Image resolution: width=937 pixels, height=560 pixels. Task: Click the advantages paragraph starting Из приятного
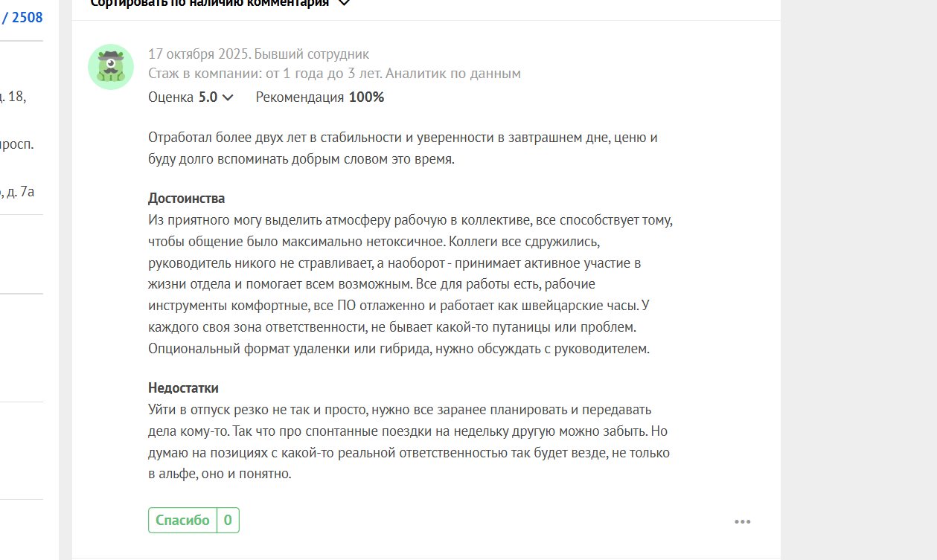409,284
